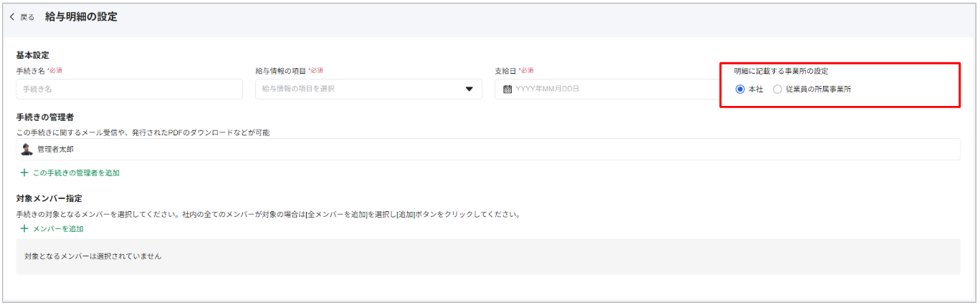Select the 従業員の所属事業所 radio button
This screenshot has width=980, height=305.
pos(777,89)
